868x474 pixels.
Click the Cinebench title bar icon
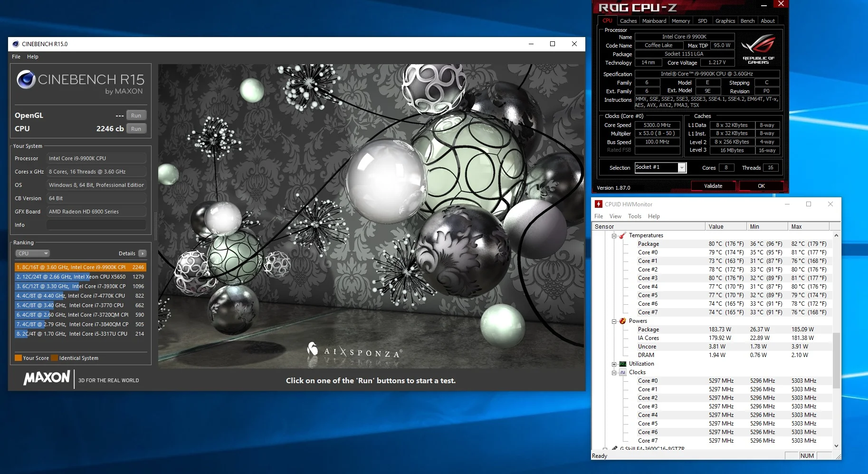tap(16, 44)
